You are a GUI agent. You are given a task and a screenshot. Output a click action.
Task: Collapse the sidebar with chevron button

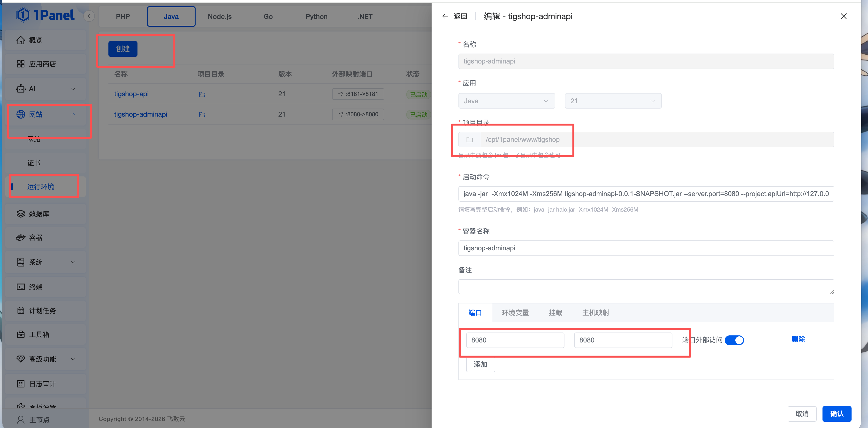[x=89, y=16]
